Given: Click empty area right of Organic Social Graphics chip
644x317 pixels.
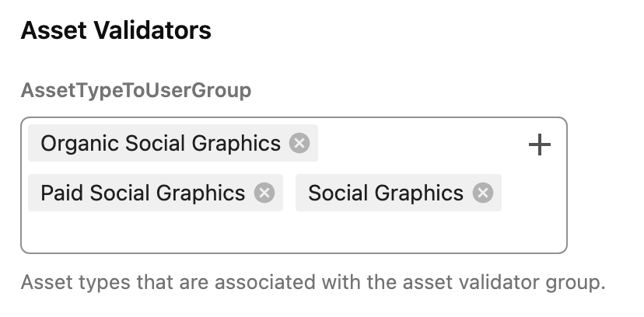Looking at the screenshot, I should [x=420, y=145].
